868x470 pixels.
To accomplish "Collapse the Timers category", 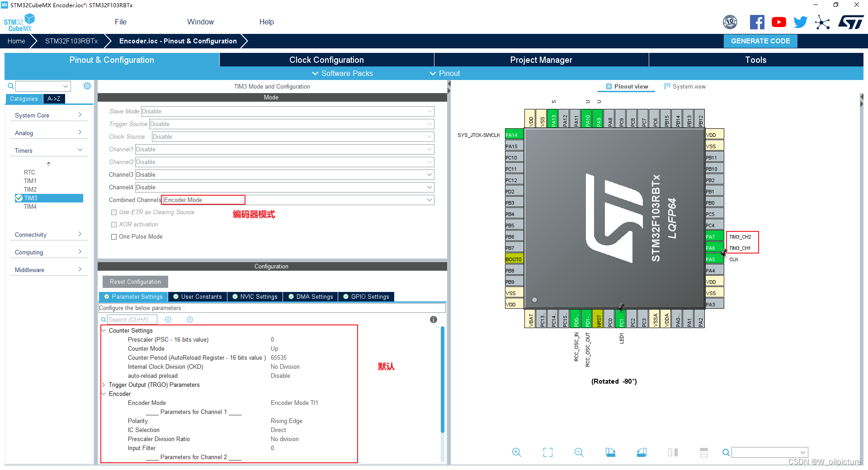I will pos(48,150).
